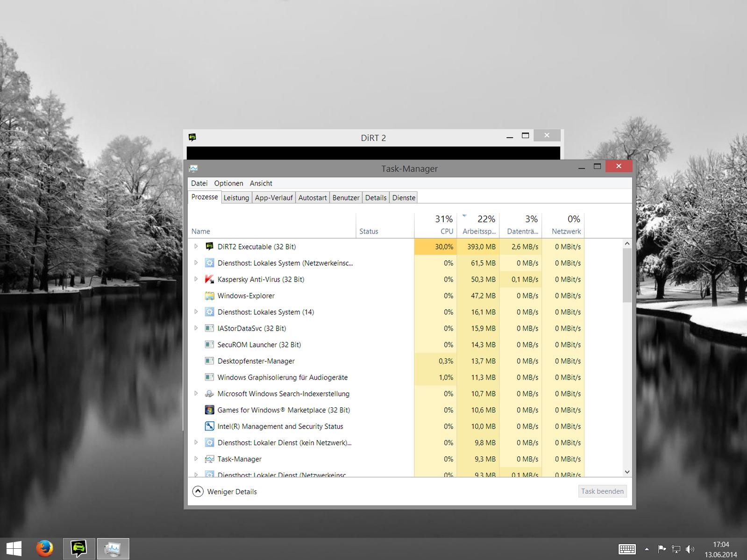Click the Windows-Explorer folder icon
The height and width of the screenshot is (560, 747).
point(209,296)
